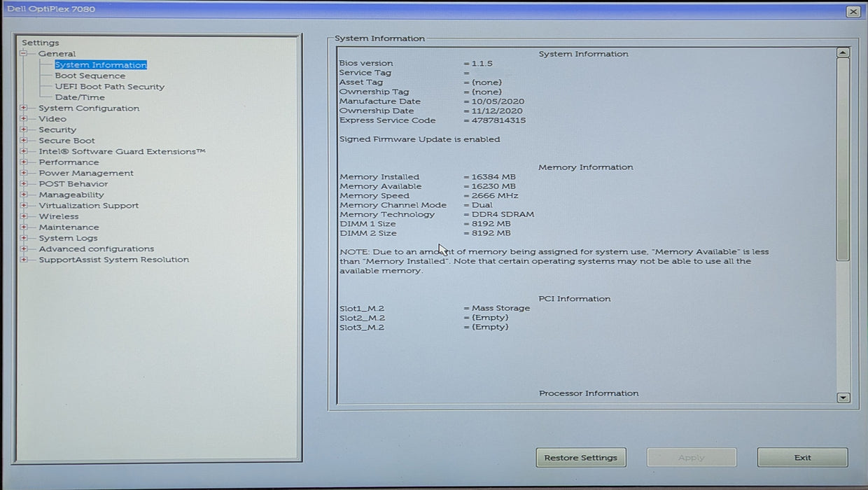868x490 pixels.
Task: Click the greyed-out Apply button
Action: [692, 458]
